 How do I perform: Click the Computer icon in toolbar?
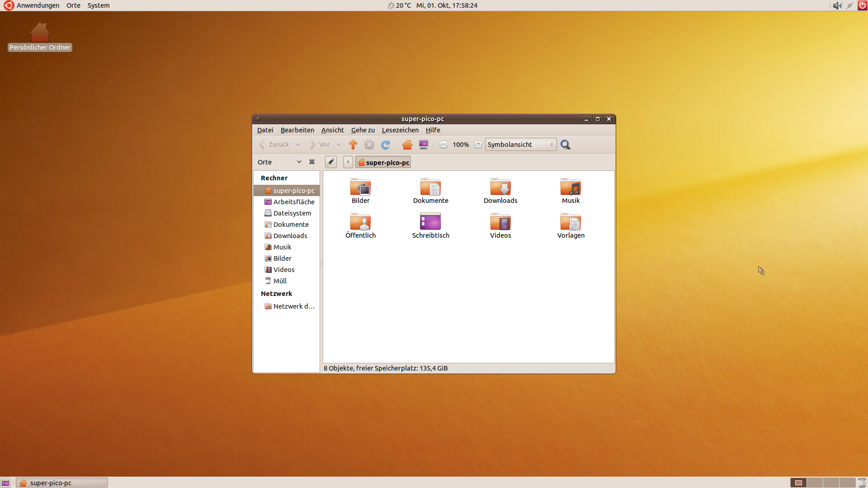click(424, 145)
